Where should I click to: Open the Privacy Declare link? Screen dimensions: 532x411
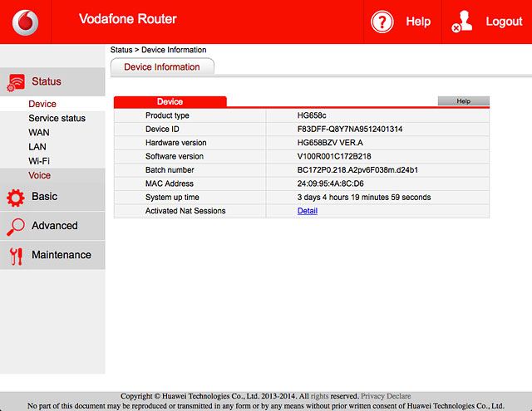click(386, 396)
